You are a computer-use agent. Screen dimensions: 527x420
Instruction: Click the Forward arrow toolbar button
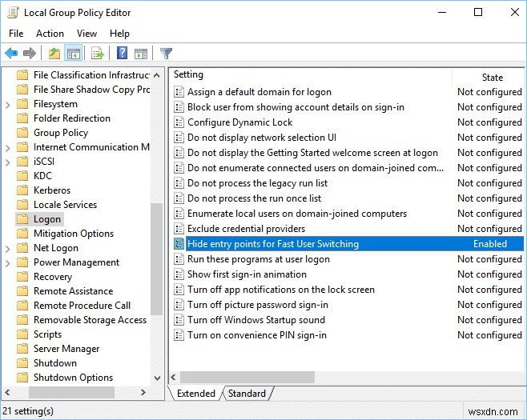[30, 54]
